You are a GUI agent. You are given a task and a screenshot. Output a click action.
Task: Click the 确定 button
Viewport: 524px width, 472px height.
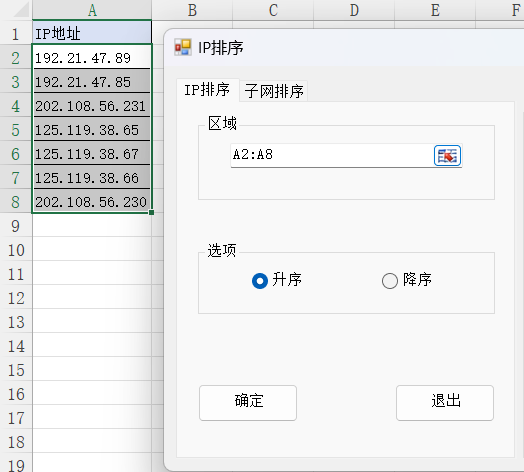(248, 402)
